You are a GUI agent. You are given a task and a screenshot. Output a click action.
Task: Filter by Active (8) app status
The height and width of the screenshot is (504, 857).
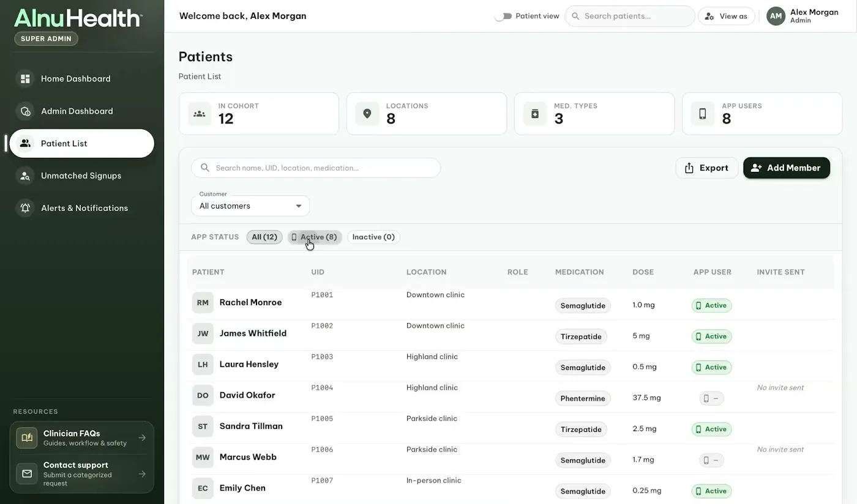[x=315, y=237]
